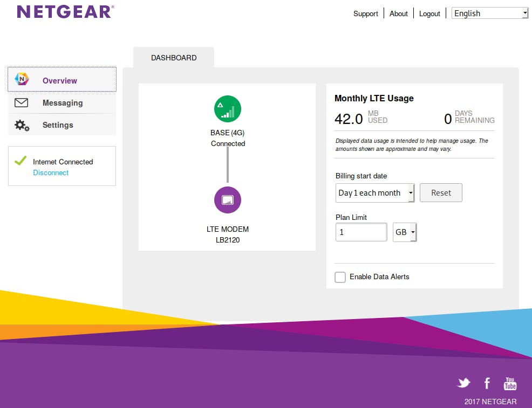Click Logout in the top navigation
The height and width of the screenshot is (408, 532).
[x=429, y=13]
